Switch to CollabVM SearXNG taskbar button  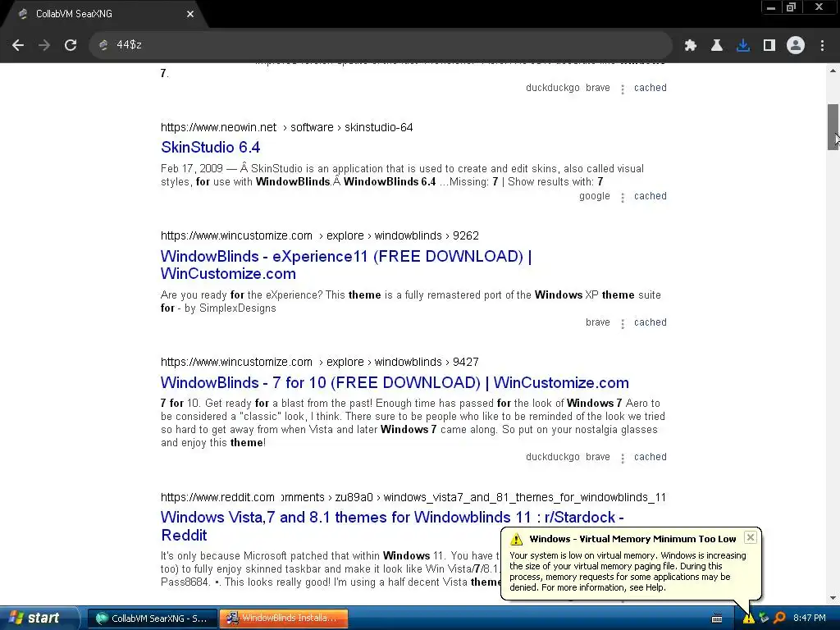coord(152,619)
